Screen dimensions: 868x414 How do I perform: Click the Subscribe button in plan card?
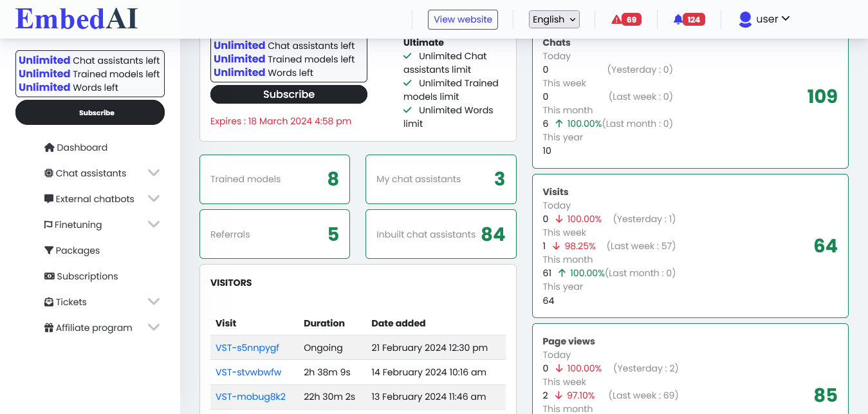coord(289,94)
